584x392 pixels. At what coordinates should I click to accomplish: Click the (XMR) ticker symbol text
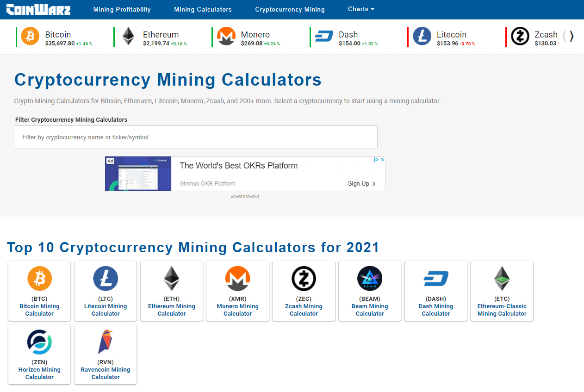point(238,299)
